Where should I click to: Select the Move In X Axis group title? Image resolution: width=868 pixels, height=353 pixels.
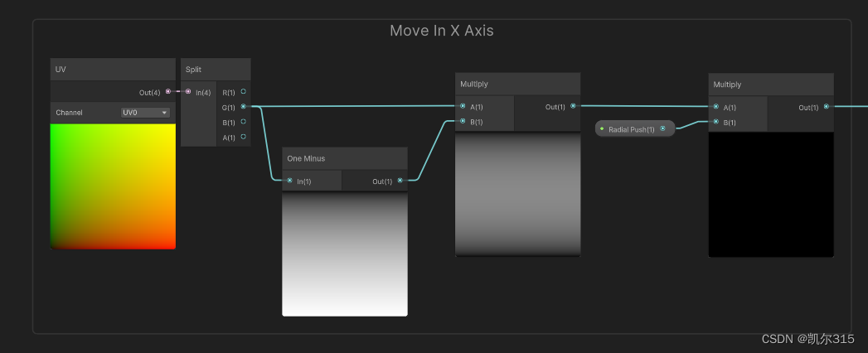tap(442, 31)
